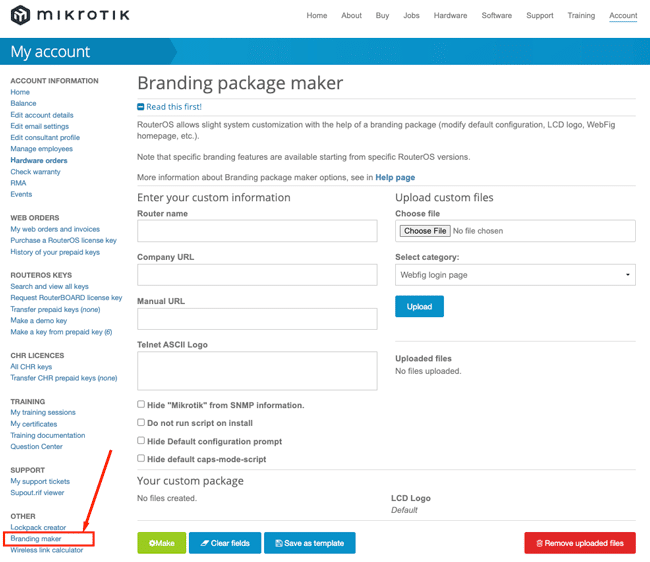Open All CHR keys link
Image resolution: width=650 pixels, height=562 pixels.
[31, 366]
